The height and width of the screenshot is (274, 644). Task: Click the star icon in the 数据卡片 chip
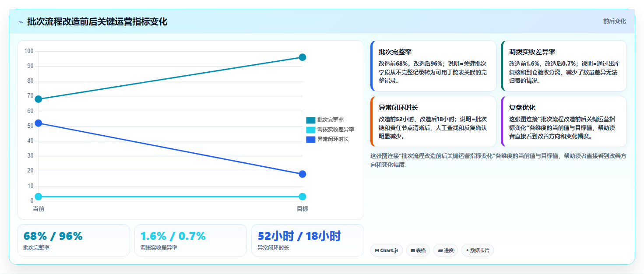point(468,250)
